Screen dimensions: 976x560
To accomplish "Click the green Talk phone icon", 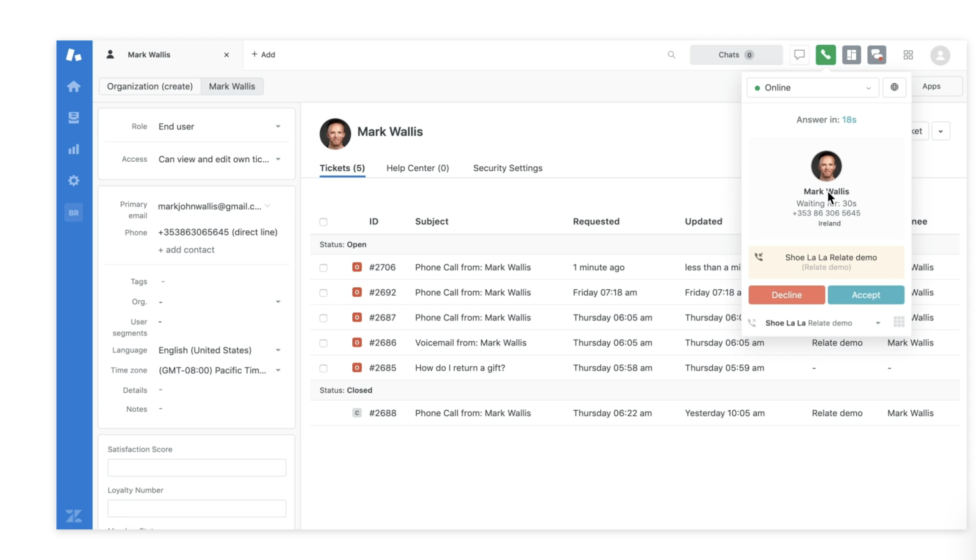I will pyautogui.click(x=825, y=55).
